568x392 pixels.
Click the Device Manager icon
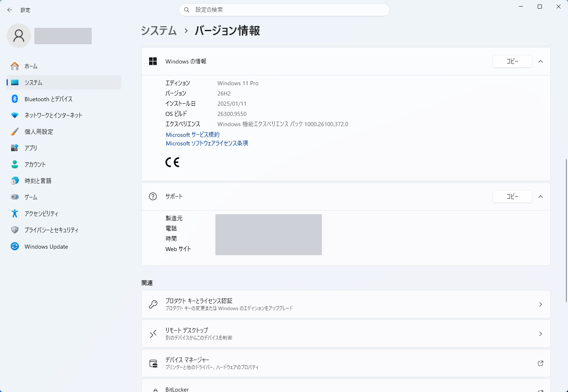pyautogui.click(x=153, y=363)
